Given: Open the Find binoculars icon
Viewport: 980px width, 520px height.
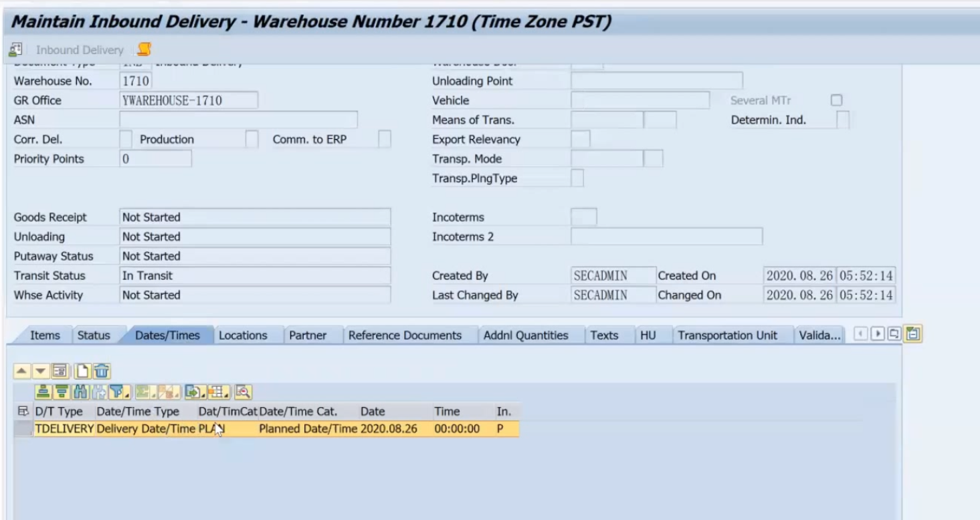Looking at the screenshot, I should pos(81,391).
